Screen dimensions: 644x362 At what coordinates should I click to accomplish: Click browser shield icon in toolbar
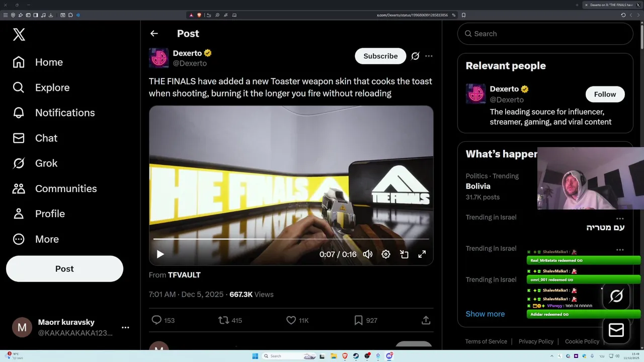point(13,15)
